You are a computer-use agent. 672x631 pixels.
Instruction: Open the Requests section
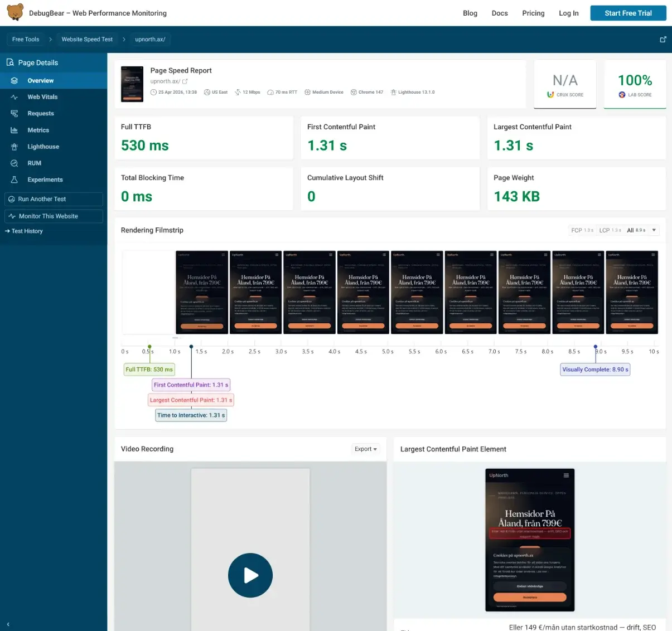tap(54, 113)
